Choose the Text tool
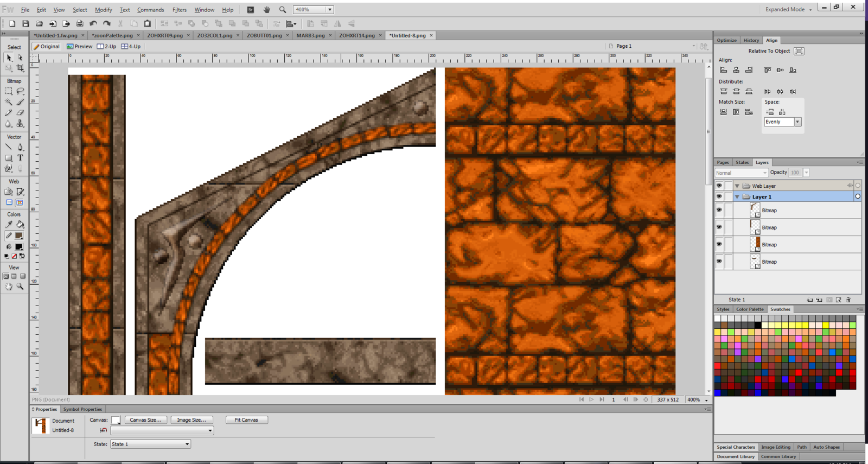This screenshot has width=868, height=464. 20,158
